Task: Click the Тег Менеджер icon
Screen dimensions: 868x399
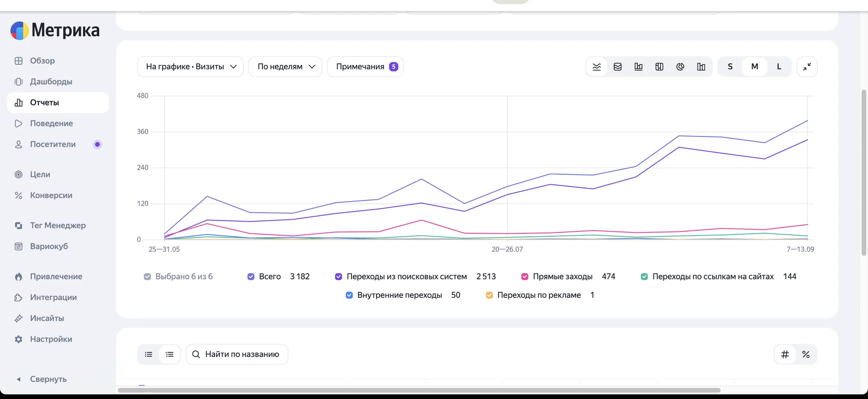Action: [x=18, y=226]
